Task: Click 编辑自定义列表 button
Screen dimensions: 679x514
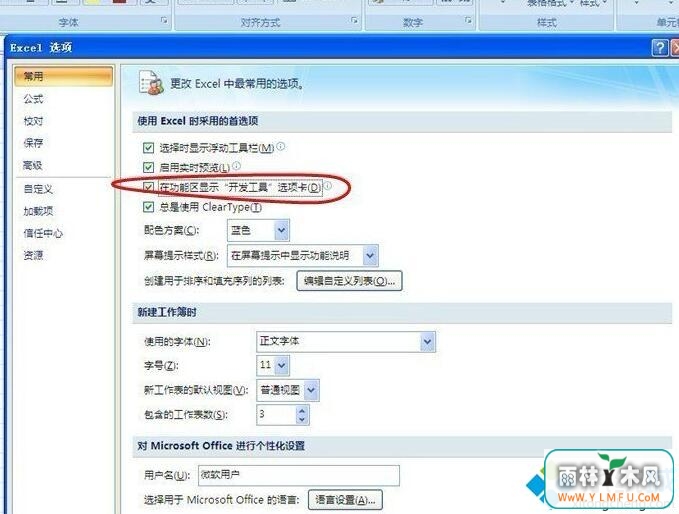Action: point(349,281)
